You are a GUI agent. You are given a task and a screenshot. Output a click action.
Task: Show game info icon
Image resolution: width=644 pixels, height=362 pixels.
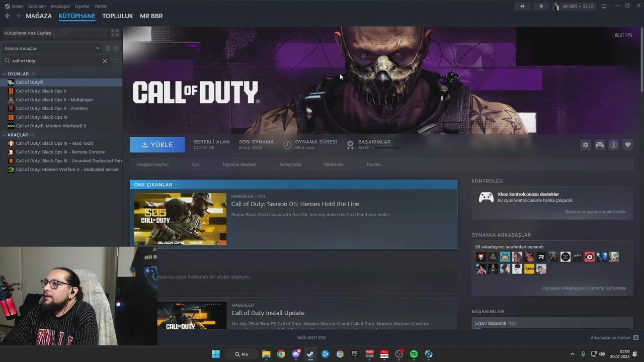tap(614, 145)
